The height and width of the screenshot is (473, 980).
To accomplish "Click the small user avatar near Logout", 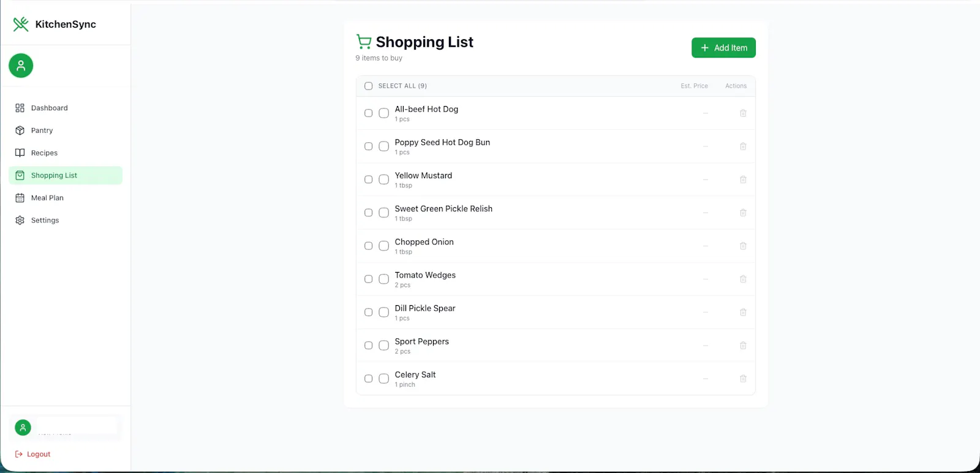I will point(23,428).
